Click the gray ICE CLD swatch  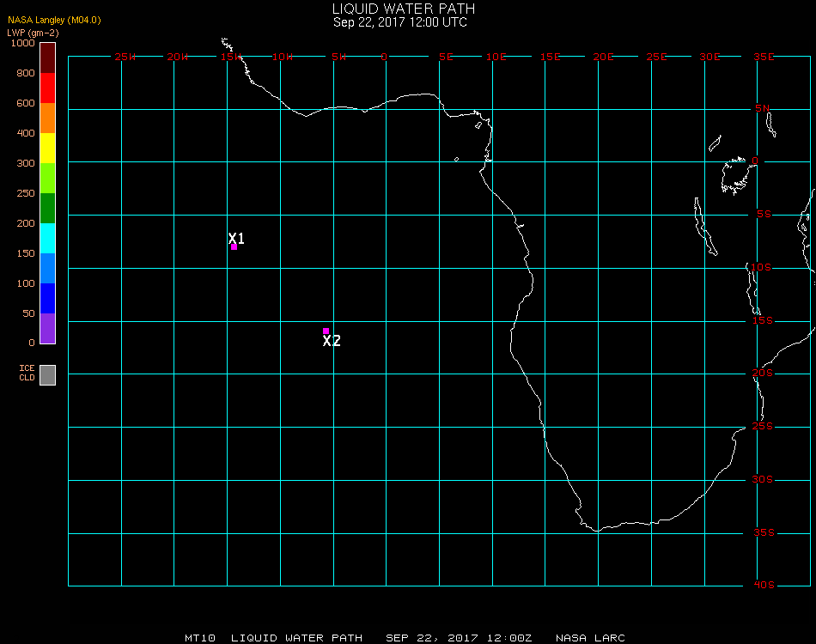tap(48, 375)
